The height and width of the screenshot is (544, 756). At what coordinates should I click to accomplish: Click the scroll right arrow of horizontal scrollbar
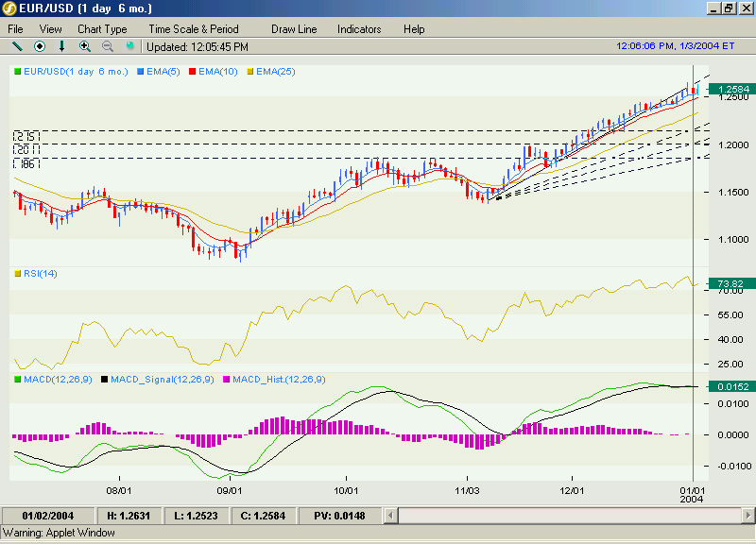click(748, 516)
